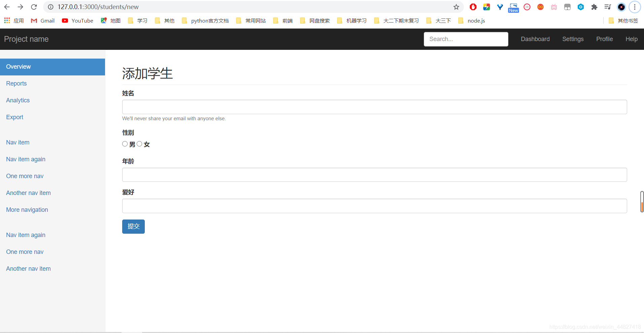Expand the 其他 bookmark folder
644x333 pixels.
(x=165, y=21)
